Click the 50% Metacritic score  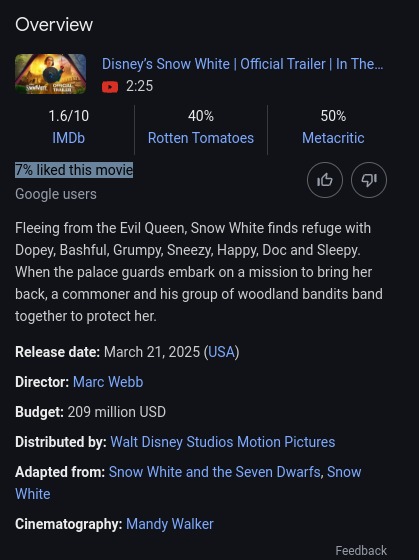pos(333,116)
